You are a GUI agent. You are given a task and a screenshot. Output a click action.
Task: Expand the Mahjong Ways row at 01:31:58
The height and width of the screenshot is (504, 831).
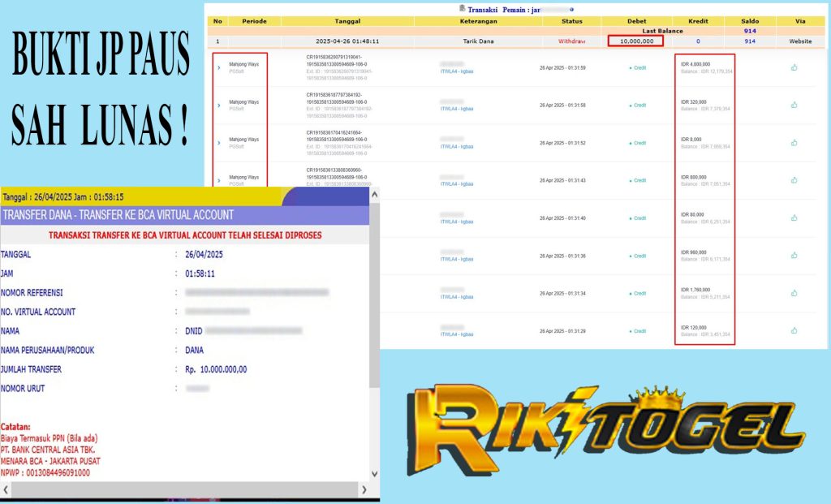[219, 106]
